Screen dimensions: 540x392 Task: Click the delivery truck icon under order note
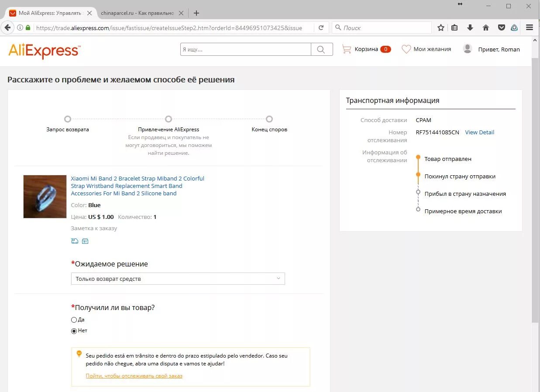coord(75,241)
